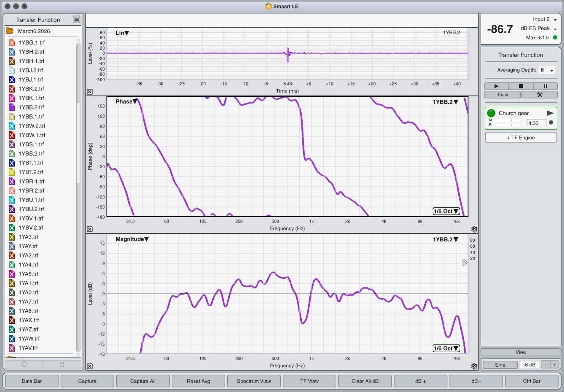
Task: Open Magnitude plot settings gear
Action: [474, 366]
